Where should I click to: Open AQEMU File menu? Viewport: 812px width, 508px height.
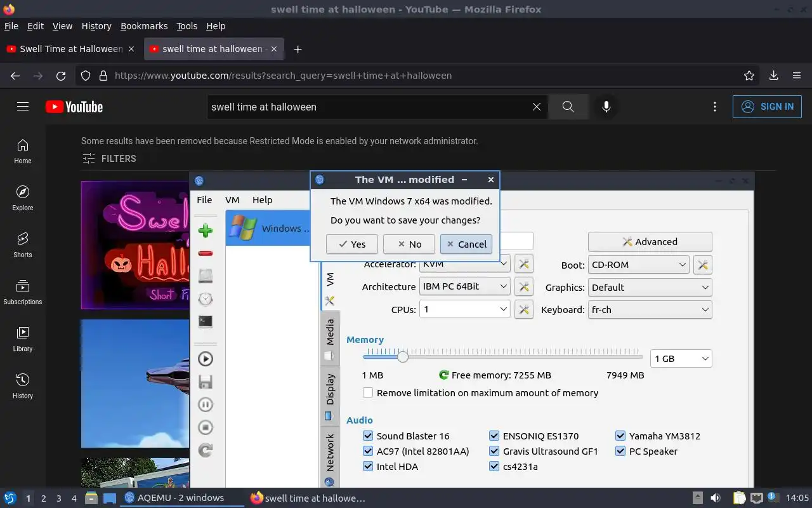tap(204, 199)
